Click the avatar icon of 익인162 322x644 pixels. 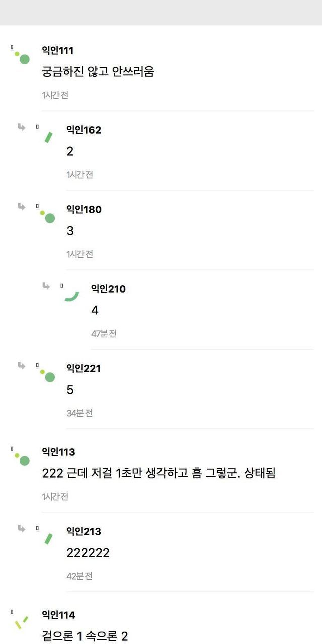(x=48, y=137)
